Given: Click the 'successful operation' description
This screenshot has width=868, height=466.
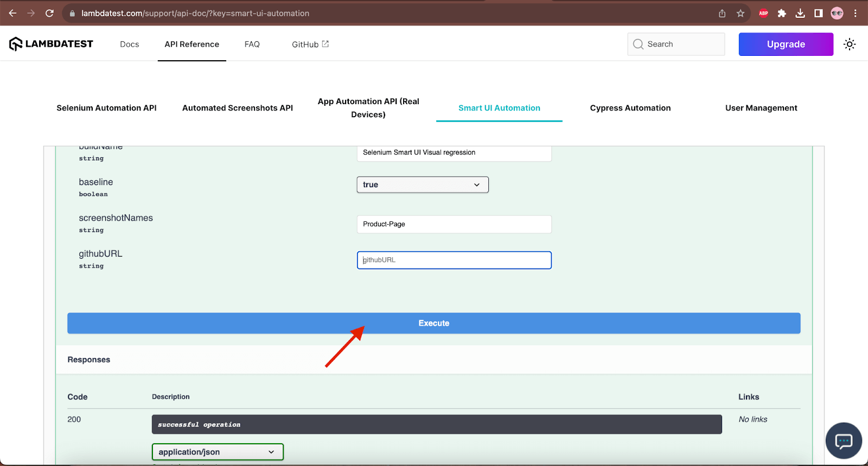Looking at the screenshot, I should pos(199,425).
